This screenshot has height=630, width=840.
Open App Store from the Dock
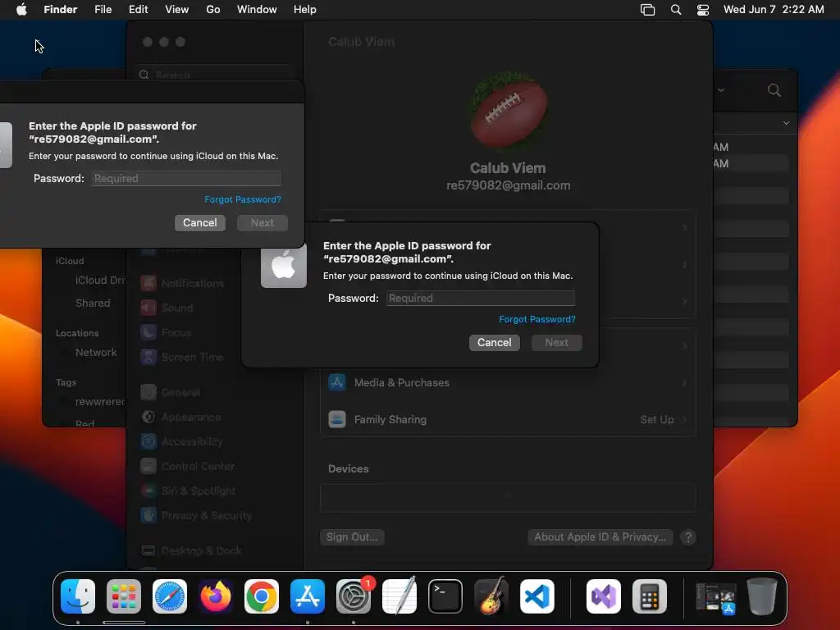click(308, 596)
